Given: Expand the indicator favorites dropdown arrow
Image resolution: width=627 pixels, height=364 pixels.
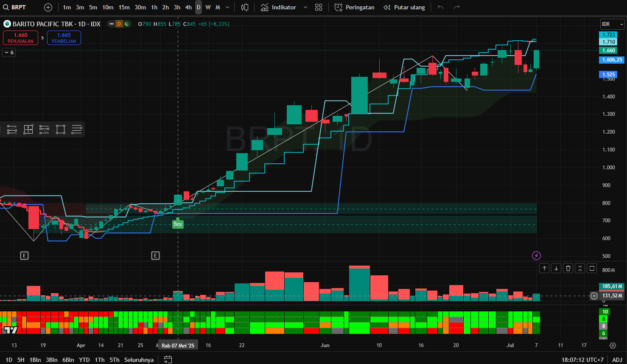Looking at the screenshot, I should pos(305,7).
